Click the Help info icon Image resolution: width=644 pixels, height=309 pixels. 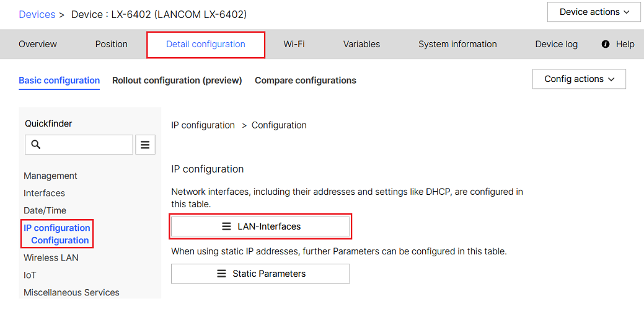coord(606,44)
